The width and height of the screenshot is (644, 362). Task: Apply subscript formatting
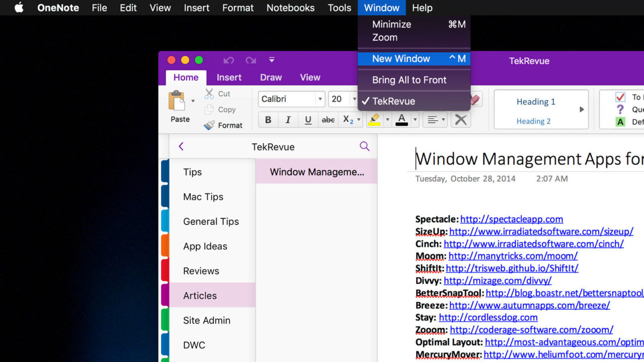[348, 120]
